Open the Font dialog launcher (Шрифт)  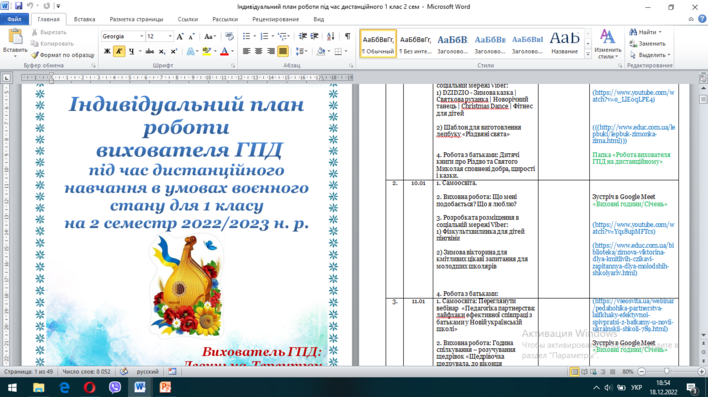[x=233, y=66]
